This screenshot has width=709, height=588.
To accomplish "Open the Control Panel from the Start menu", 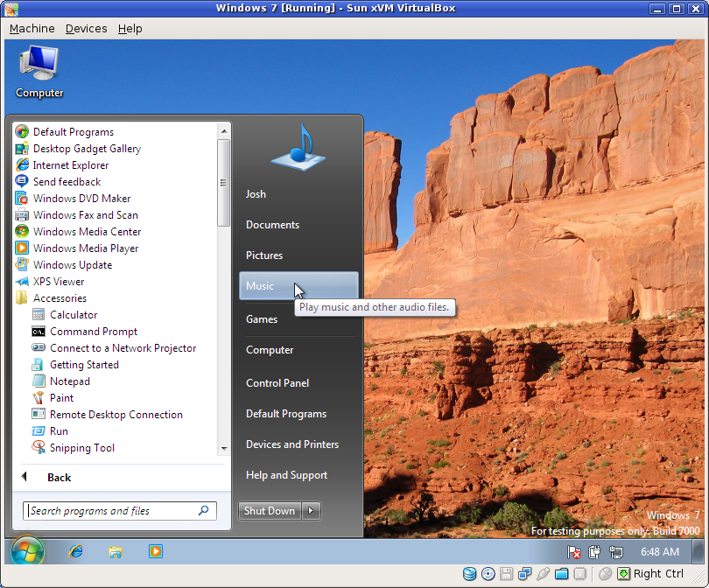I will [276, 382].
